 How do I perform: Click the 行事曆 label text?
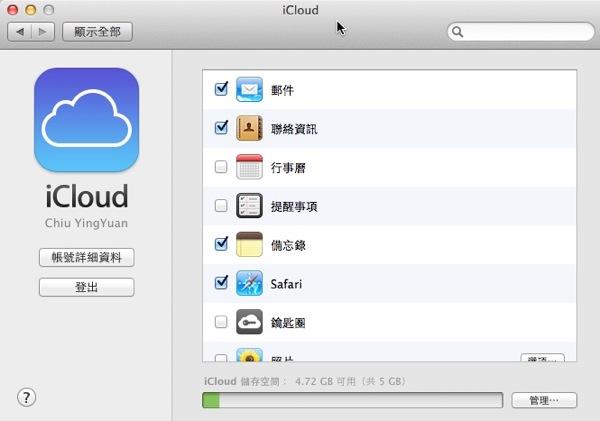[288, 168]
